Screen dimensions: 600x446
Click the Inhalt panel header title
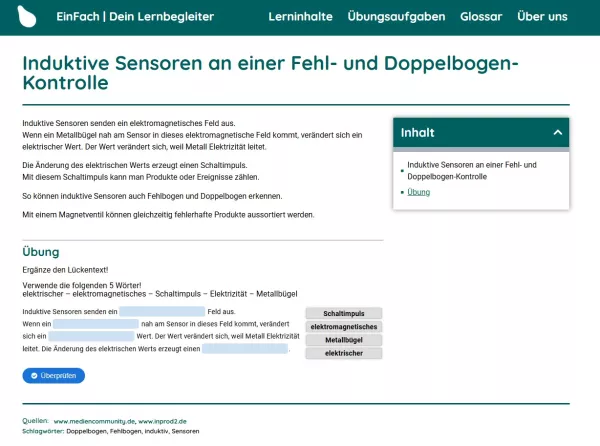pos(417,133)
